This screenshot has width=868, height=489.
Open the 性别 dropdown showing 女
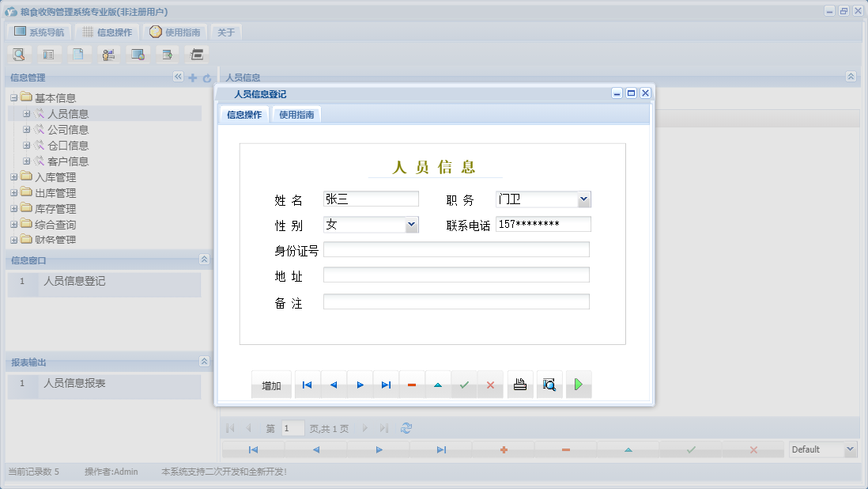coord(410,224)
